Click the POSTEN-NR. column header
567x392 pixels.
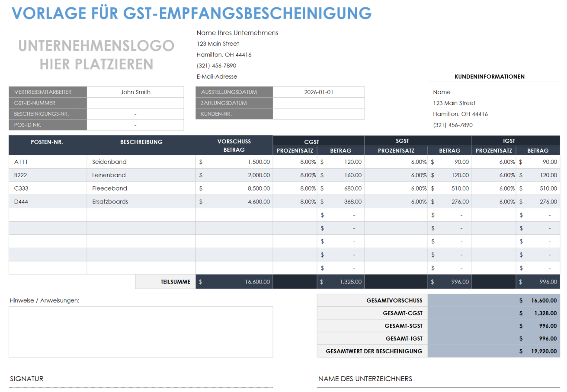47,142
